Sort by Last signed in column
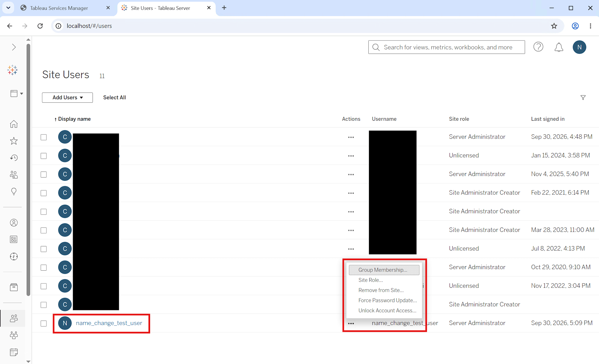 pos(547,119)
